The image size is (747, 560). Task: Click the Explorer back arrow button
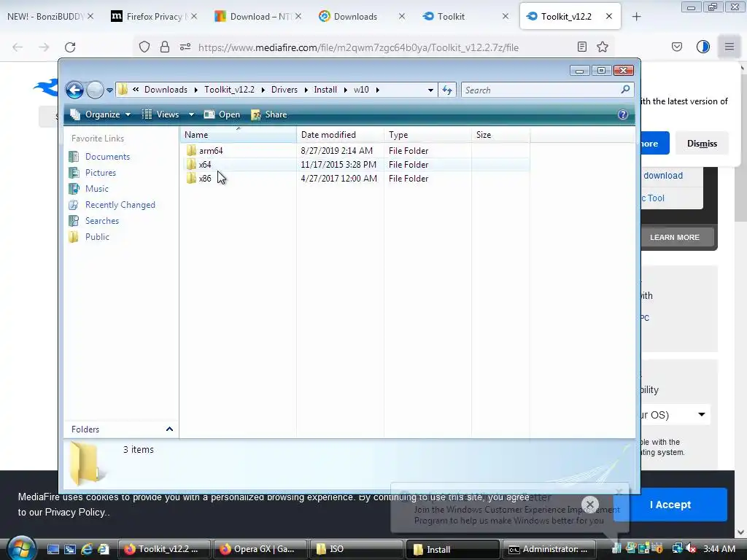[74, 90]
